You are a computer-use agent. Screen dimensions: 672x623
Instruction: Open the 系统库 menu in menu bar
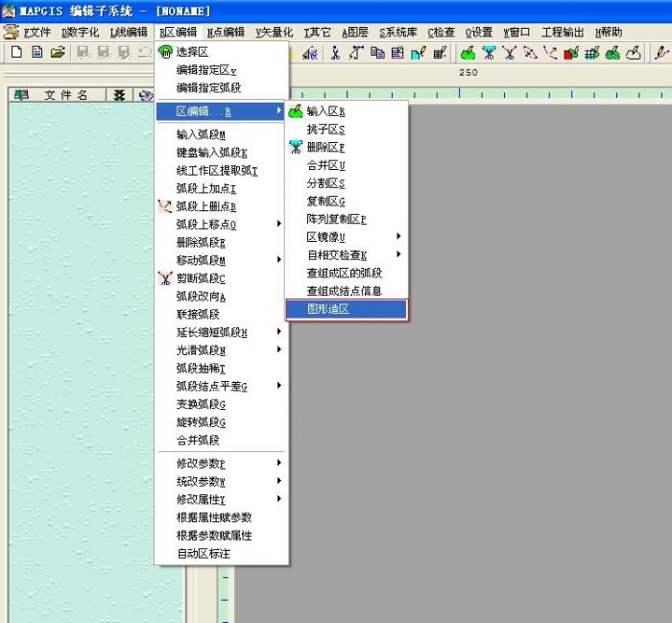pyautogui.click(x=397, y=32)
